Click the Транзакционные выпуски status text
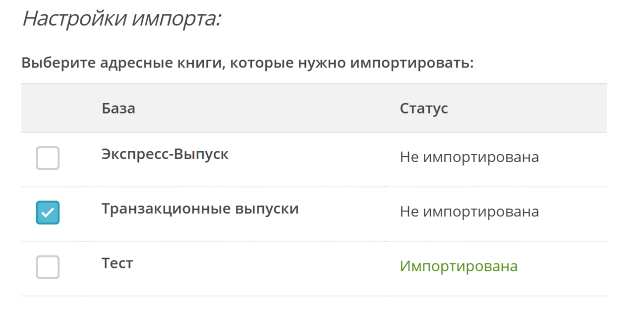The image size is (644, 321). [x=469, y=212]
